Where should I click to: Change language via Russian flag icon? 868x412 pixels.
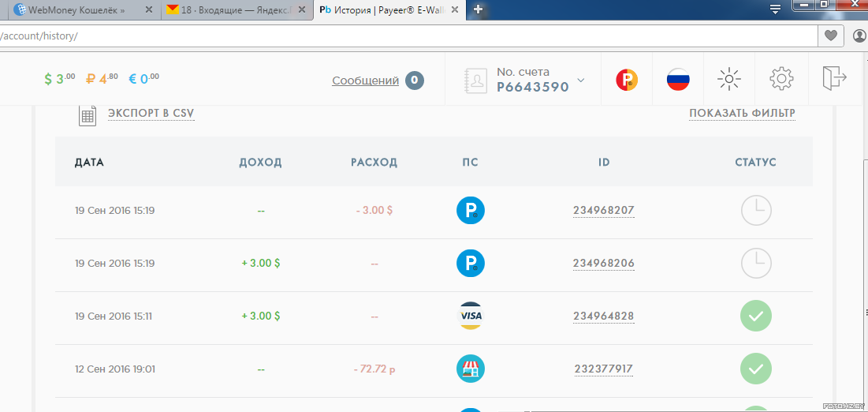pyautogui.click(x=677, y=80)
